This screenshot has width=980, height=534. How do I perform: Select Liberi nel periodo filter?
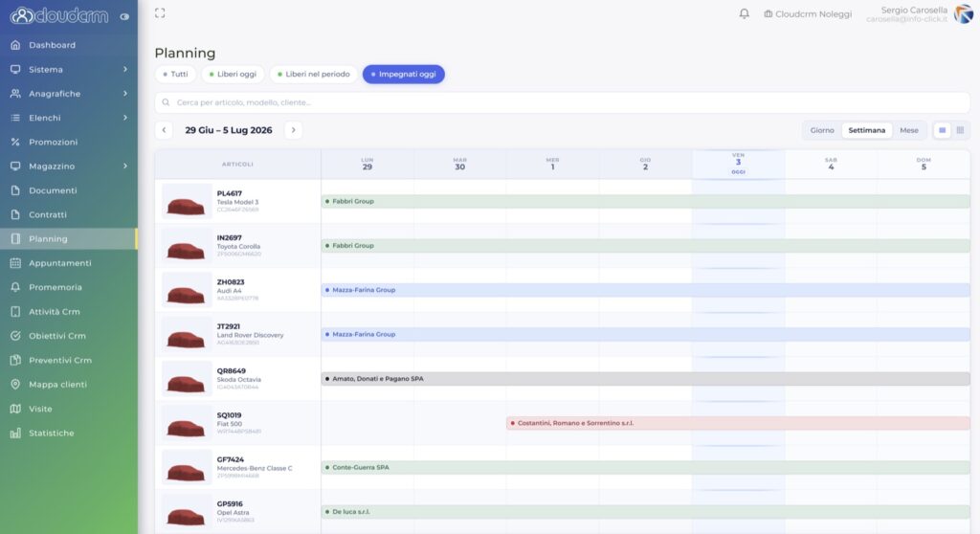[x=314, y=74]
